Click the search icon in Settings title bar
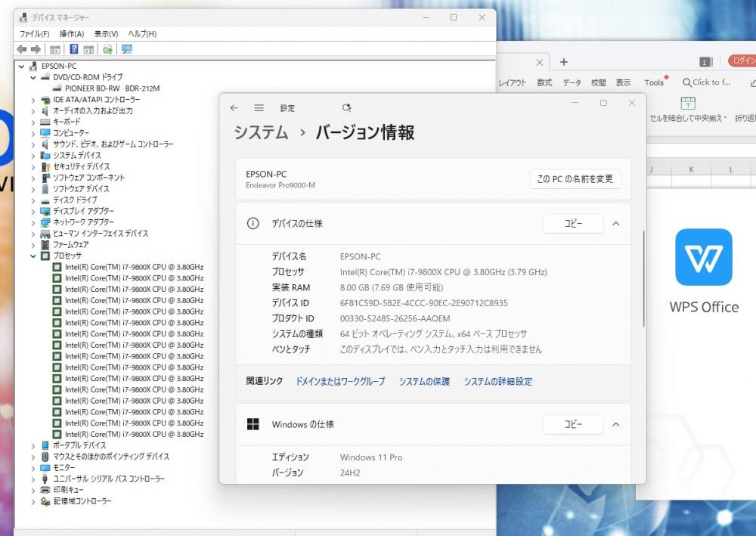Screen dimensions: 756x536 click(347, 108)
